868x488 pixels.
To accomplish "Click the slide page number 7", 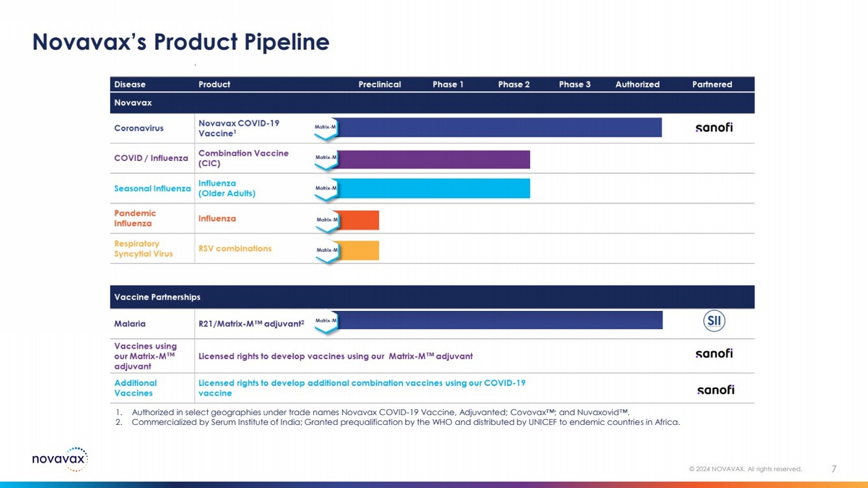I will tap(834, 469).
